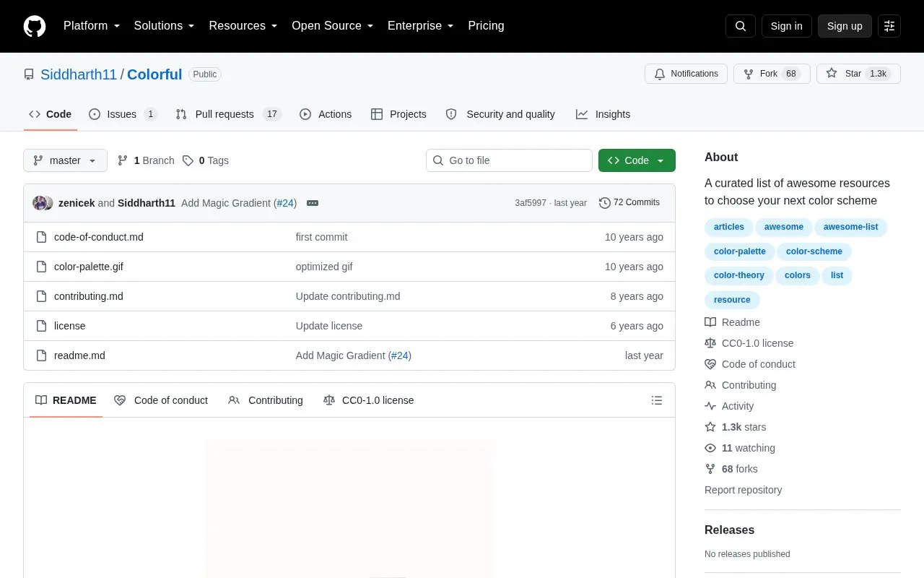This screenshot has width=924, height=578.
Task: Open the readme.md file
Action: point(79,355)
